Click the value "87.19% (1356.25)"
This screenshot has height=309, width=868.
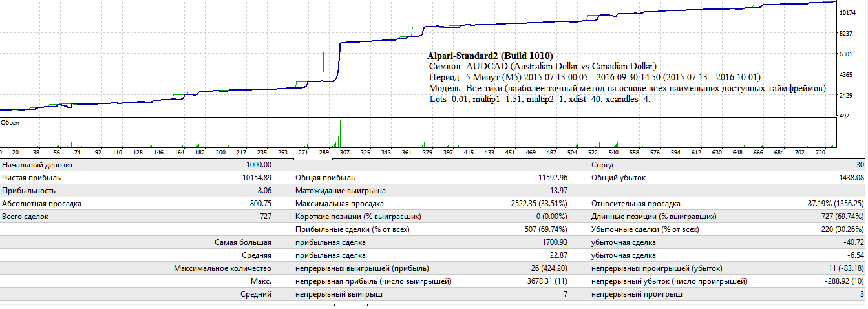tap(836, 204)
